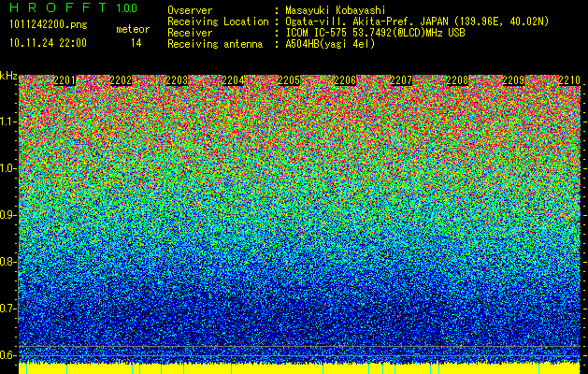This screenshot has width=588, height=374.
Task: Click the Ovserver field label
Action: tap(190, 10)
